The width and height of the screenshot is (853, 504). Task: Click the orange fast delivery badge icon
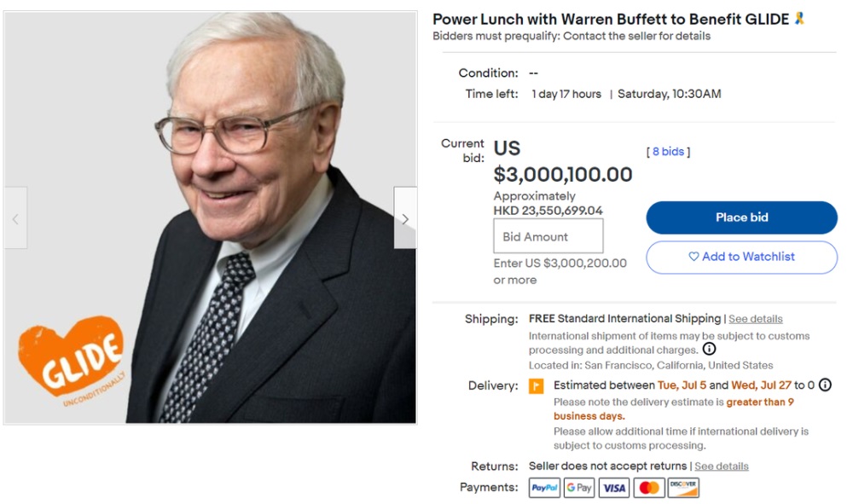coord(537,386)
